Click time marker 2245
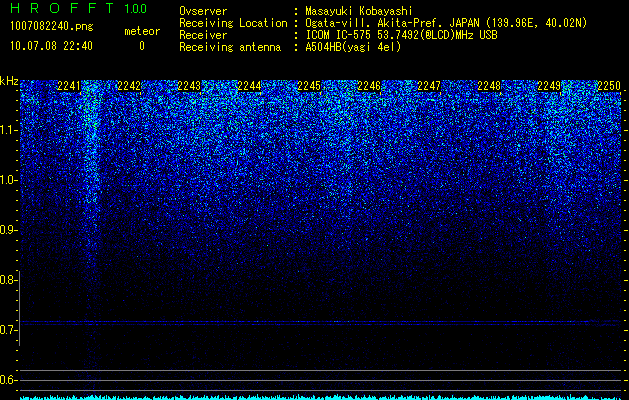This screenshot has width=629, height=400. [309, 86]
